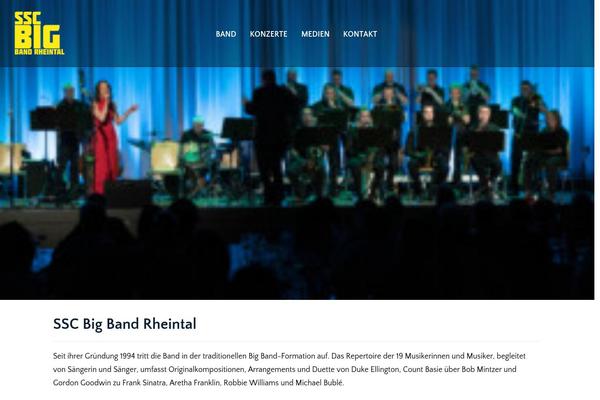Click the conductor silhouette in the photo
Image resolution: width=600 pixels, height=400 pixels.
tap(272, 136)
